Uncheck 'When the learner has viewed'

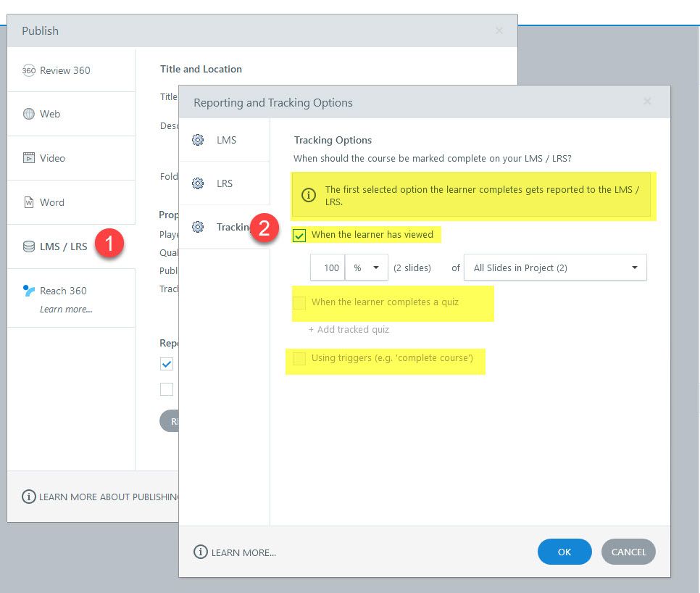[x=299, y=235]
